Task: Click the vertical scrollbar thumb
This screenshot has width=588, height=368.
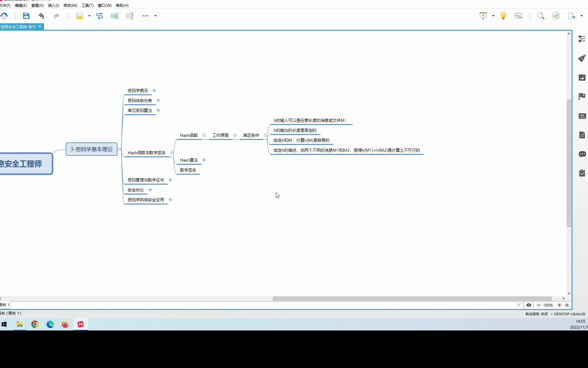Action: [569, 163]
